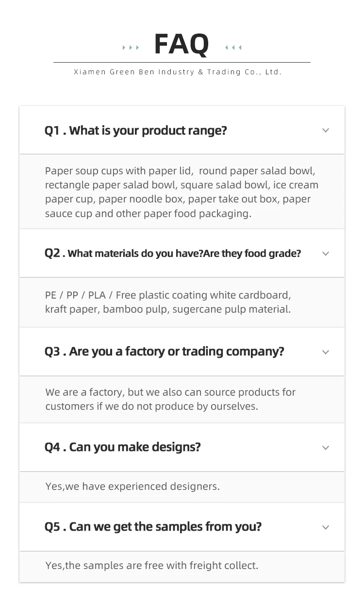Collapse the Q1 product range chevron
Image resolution: width=364 pixels, height=601 pixels.
(x=326, y=131)
